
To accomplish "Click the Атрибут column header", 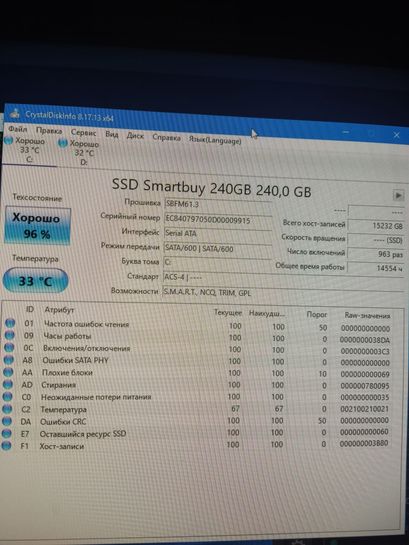I will (x=59, y=310).
